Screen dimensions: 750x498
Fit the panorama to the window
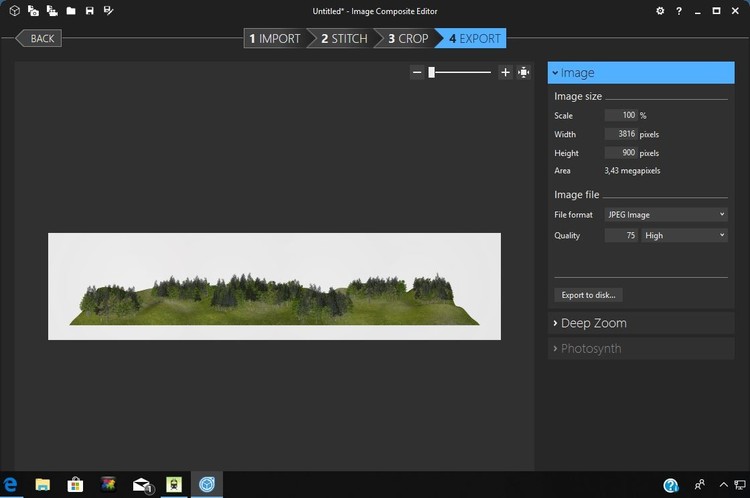pyautogui.click(x=523, y=72)
